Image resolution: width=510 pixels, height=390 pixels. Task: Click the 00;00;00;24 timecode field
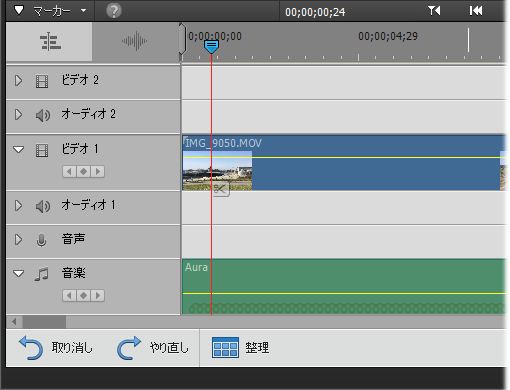315,12
